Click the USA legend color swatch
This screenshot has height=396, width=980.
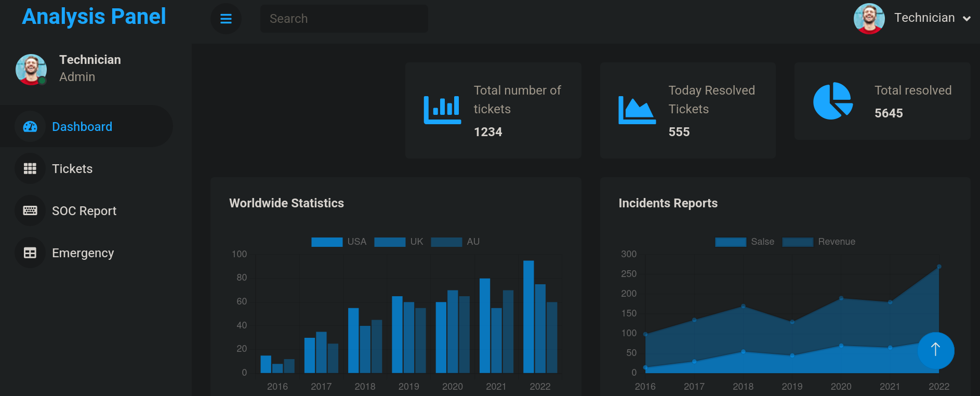327,242
